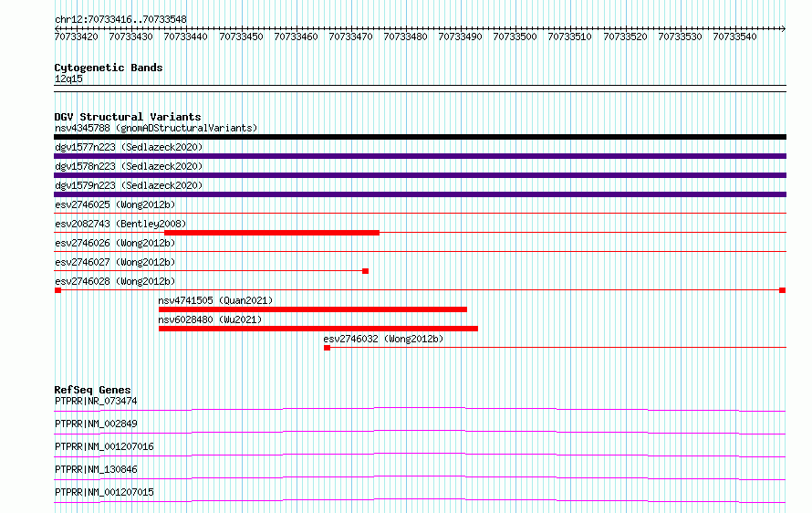Click ruler position 70733450
The image size is (812, 513).
(x=242, y=37)
